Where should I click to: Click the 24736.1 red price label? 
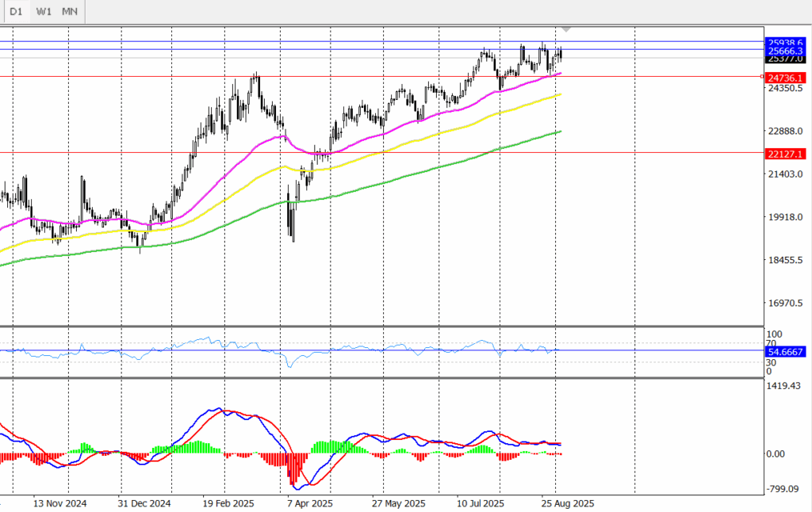[786, 78]
